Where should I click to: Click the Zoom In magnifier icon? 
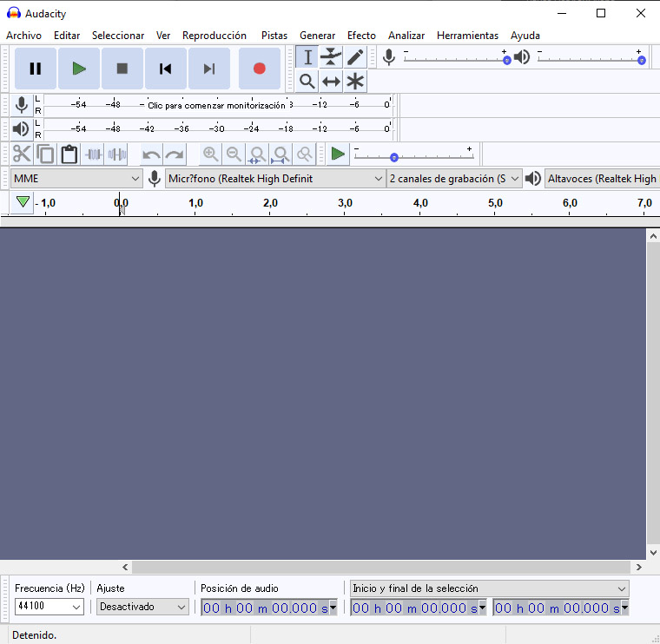coord(210,154)
